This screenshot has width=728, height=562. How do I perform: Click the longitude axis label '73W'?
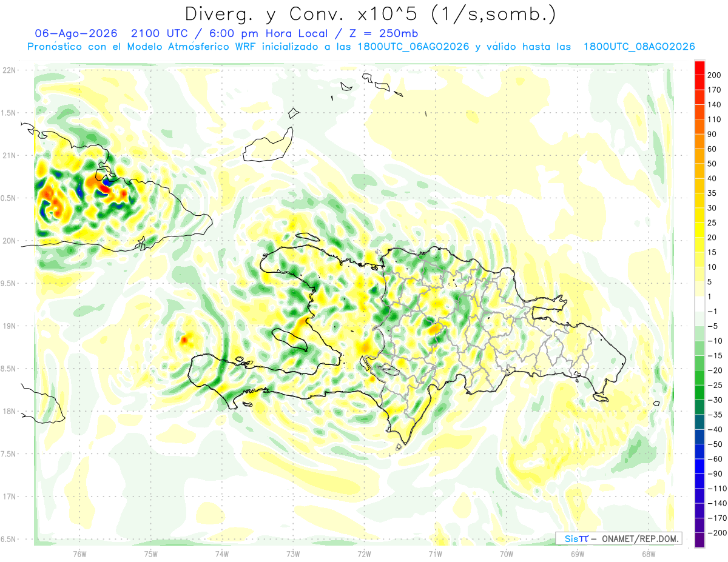click(x=293, y=554)
